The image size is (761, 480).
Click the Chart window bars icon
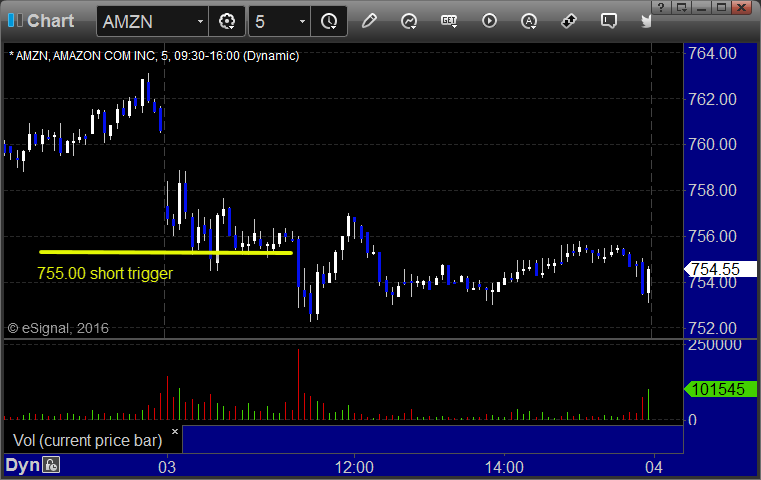click(x=15, y=20)
